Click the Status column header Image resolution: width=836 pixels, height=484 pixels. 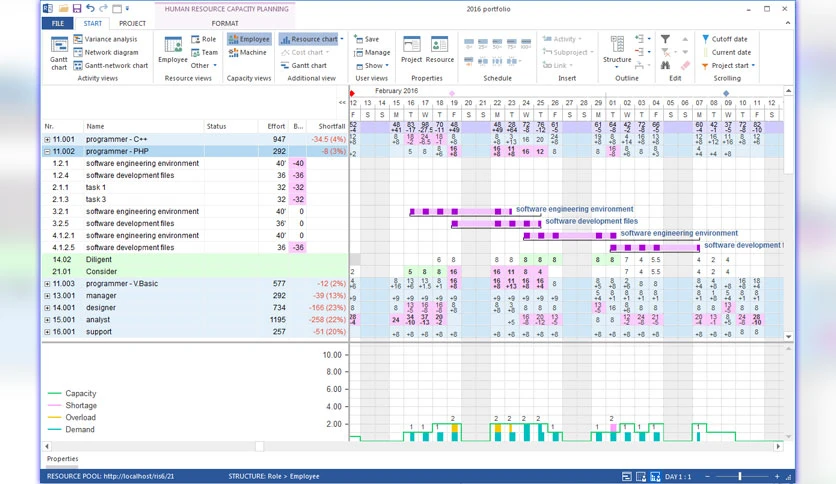click(x=230, y=126)
